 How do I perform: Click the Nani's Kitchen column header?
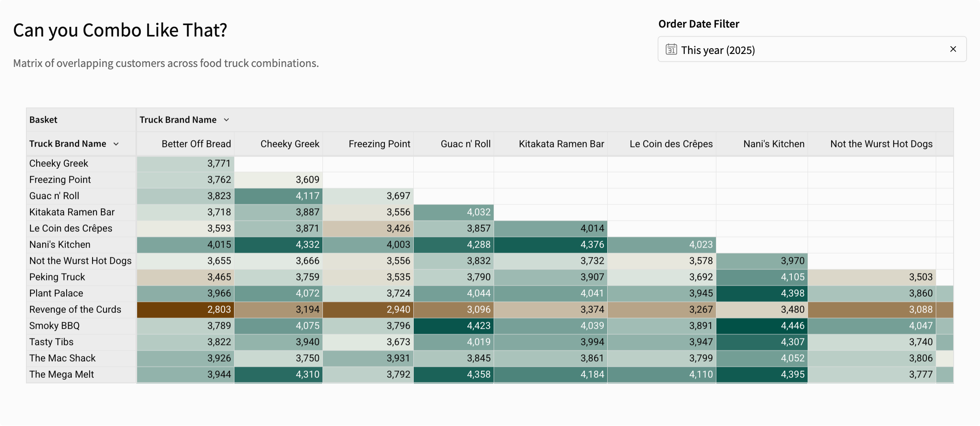pos(774,144)
